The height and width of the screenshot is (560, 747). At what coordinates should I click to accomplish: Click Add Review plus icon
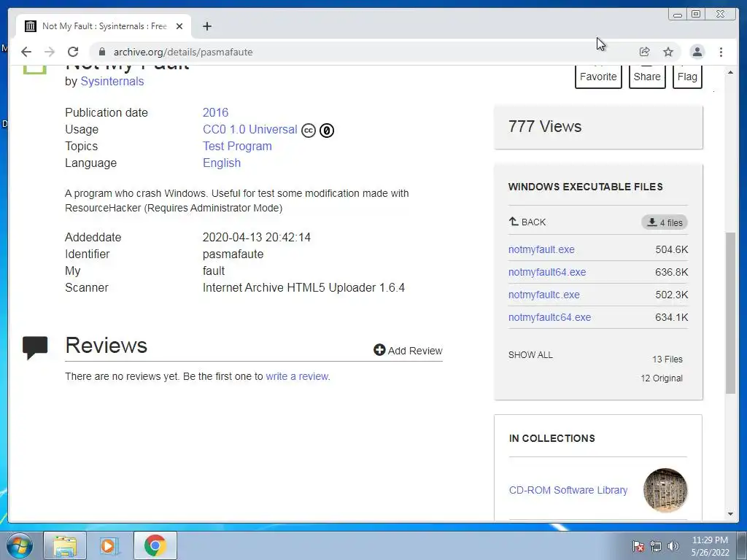tap(379, 350)
